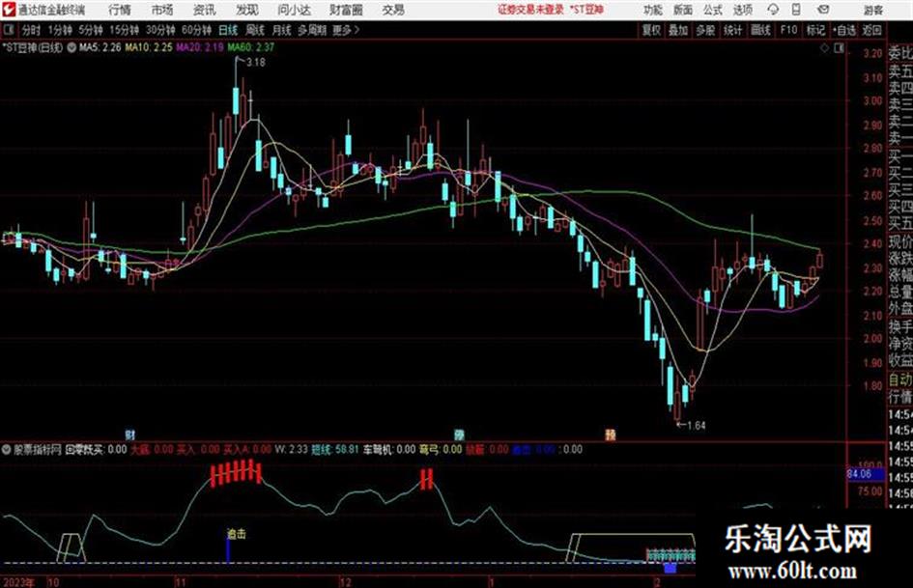Select the 日线 daily period tab
This screenshot has width=913, height=588.
tap(228, 30)
